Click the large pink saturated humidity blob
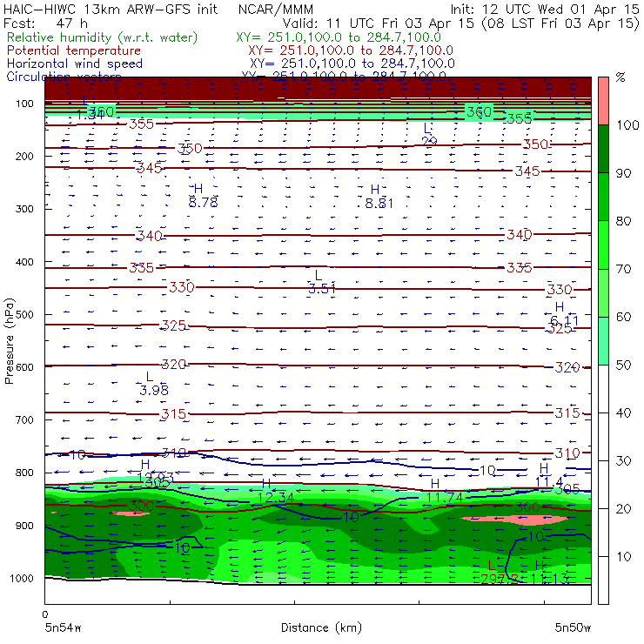The width and height of the screenshot is (644, 644). tap(515, 520)
